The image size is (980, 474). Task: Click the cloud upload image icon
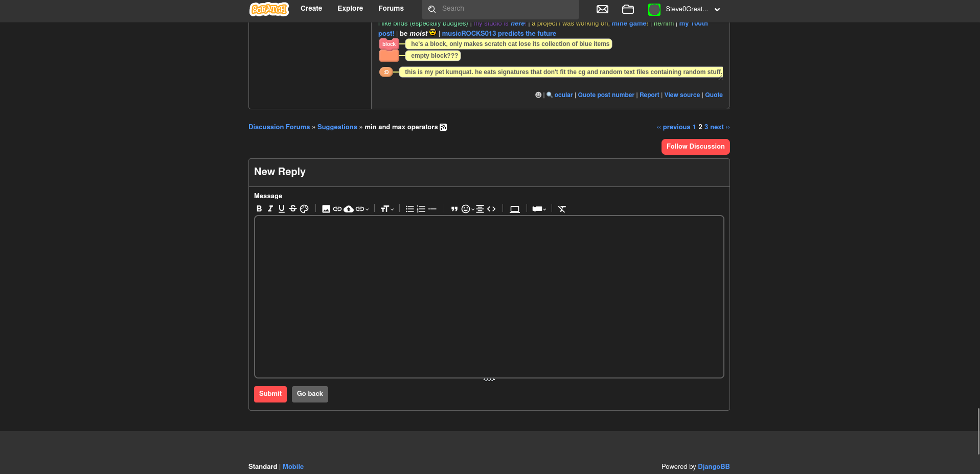pyautogui.click(x=349, y=209)
